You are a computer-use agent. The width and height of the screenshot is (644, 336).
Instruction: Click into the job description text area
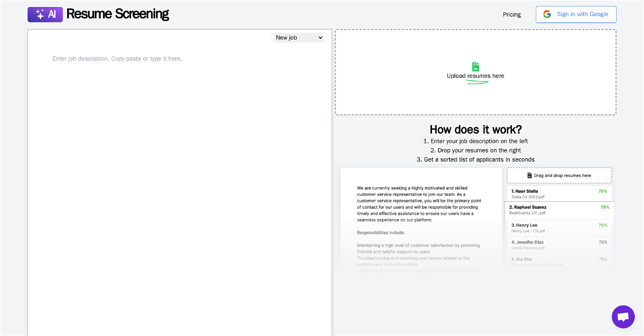[x=180, y=182]
